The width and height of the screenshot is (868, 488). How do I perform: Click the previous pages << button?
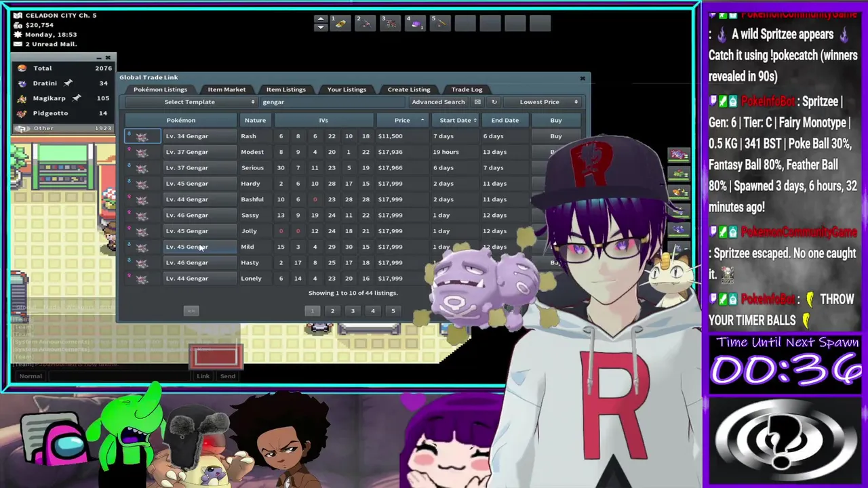point(191,311)
